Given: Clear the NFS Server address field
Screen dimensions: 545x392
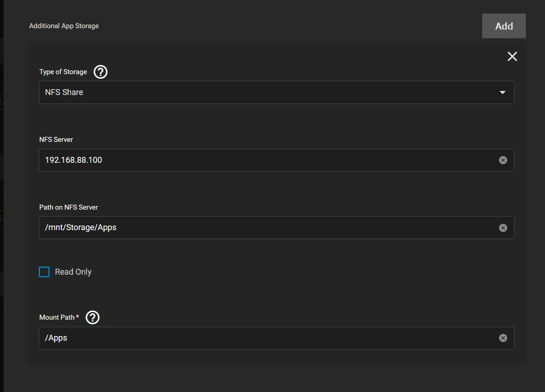Looking at the screenshot, I should point(503,160).
